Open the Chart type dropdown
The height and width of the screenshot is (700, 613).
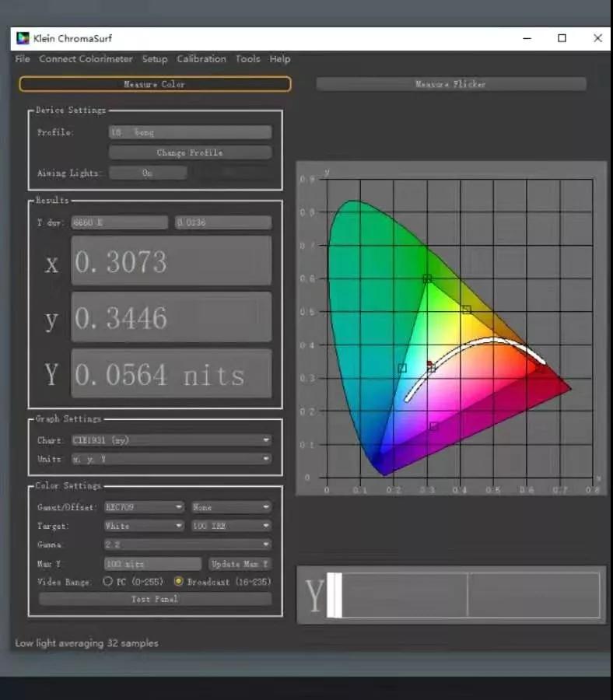171,440
